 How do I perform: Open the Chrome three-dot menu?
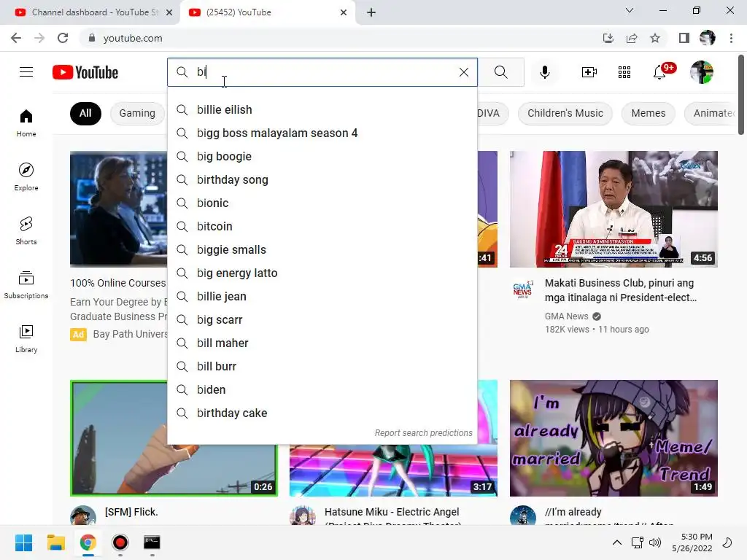[x=731, y=38]
